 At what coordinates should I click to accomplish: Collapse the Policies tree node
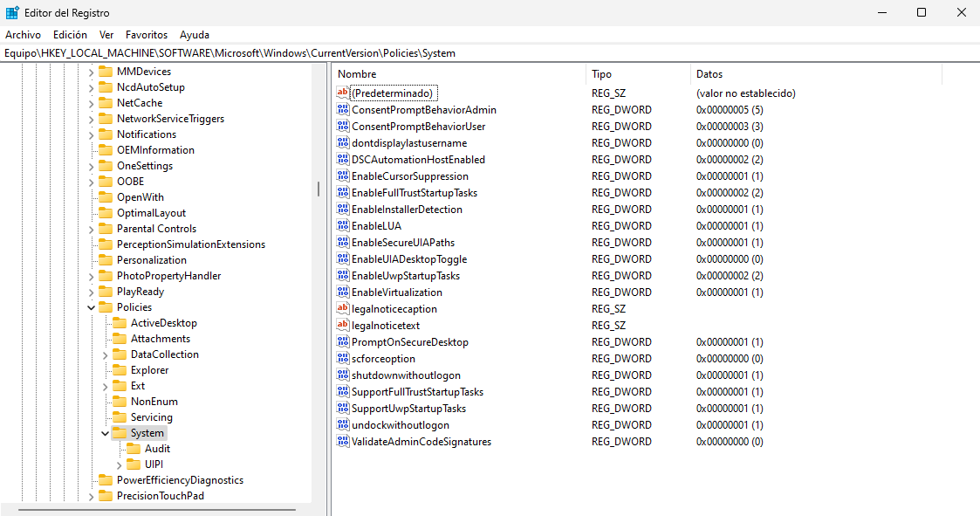92,307
